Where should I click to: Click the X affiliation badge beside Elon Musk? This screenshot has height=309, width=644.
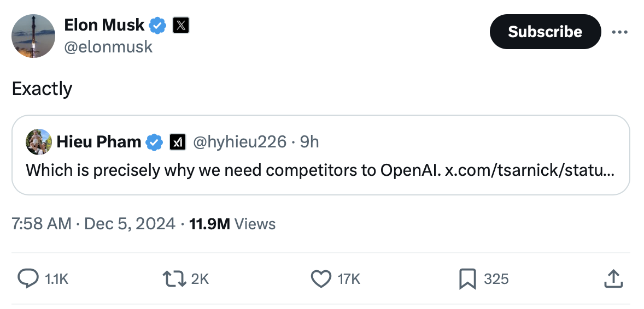tap(181, 25)
